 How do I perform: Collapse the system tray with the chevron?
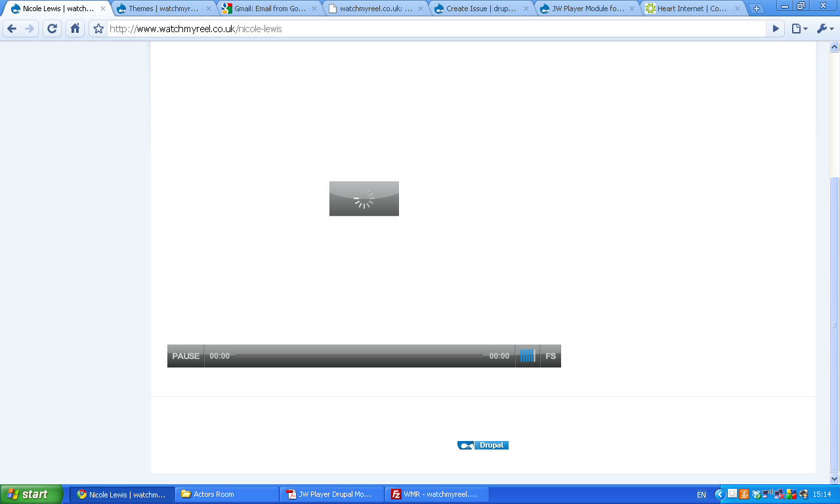(x=721, y=494)
